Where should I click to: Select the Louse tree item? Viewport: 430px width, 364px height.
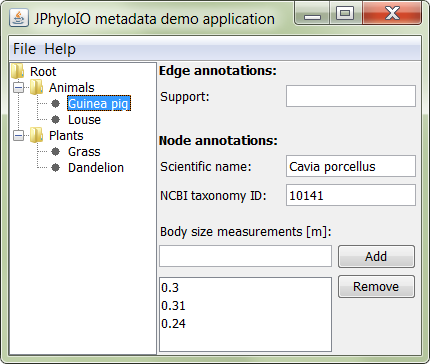[x=84, y=120]
